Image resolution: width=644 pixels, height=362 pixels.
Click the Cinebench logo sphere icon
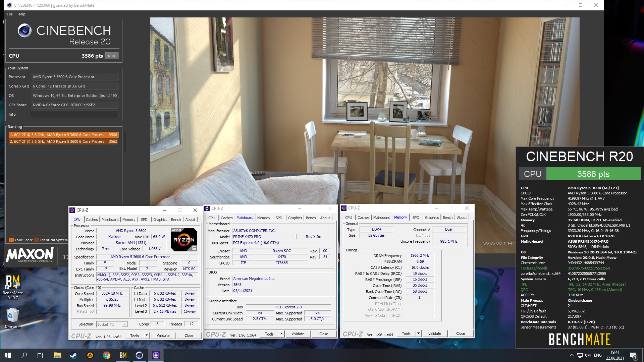(24, 31)
